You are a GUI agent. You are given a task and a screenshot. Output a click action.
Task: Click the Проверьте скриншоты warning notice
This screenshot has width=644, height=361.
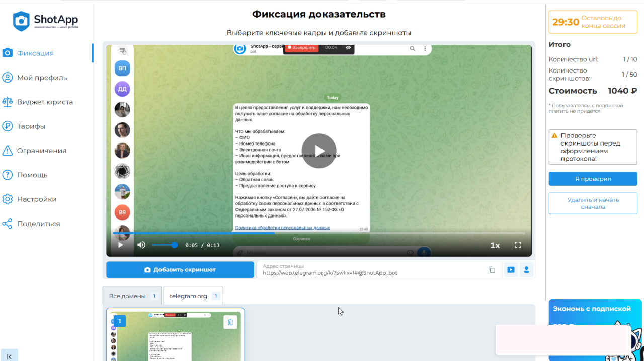593,147
